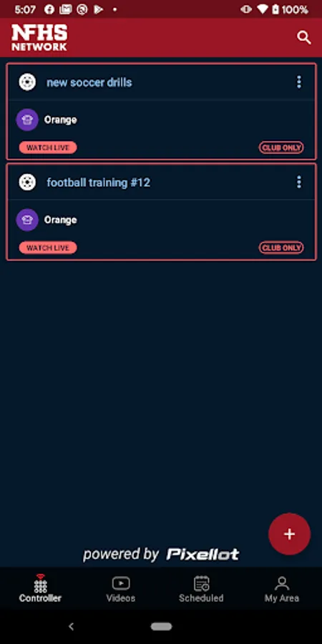Go to the My Area tab
The width and height of the screenshot is (322, 644).
[x=282, y=589]
